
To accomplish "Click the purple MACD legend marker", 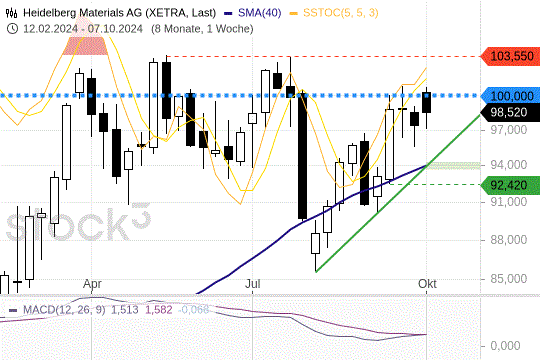I will point(13,310).
